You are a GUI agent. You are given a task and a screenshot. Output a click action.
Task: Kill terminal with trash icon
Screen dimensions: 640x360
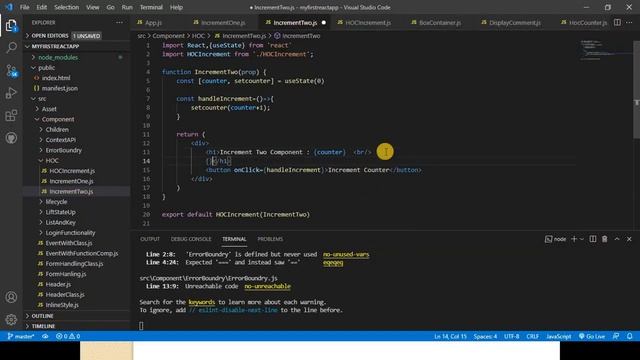tap(604, 239)
